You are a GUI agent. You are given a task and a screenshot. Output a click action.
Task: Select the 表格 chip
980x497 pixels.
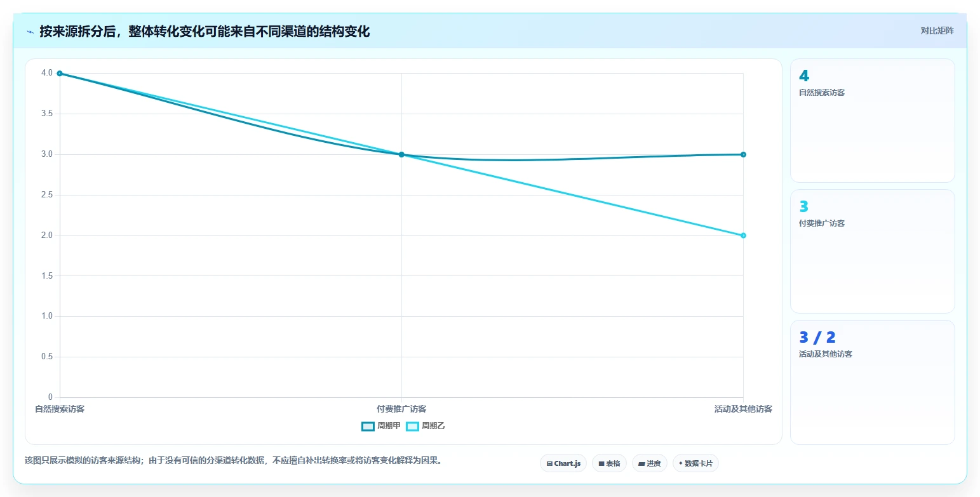coord(609,463)
